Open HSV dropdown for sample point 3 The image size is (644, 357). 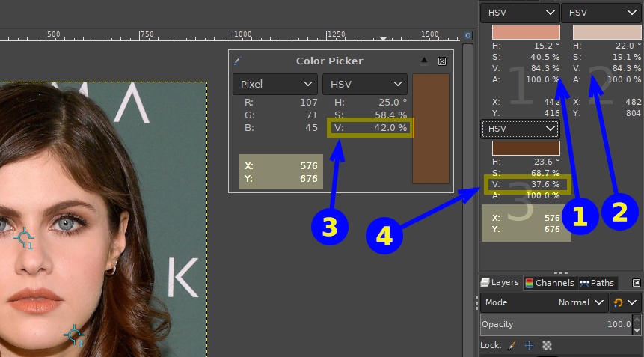click(x=520, y=129)
